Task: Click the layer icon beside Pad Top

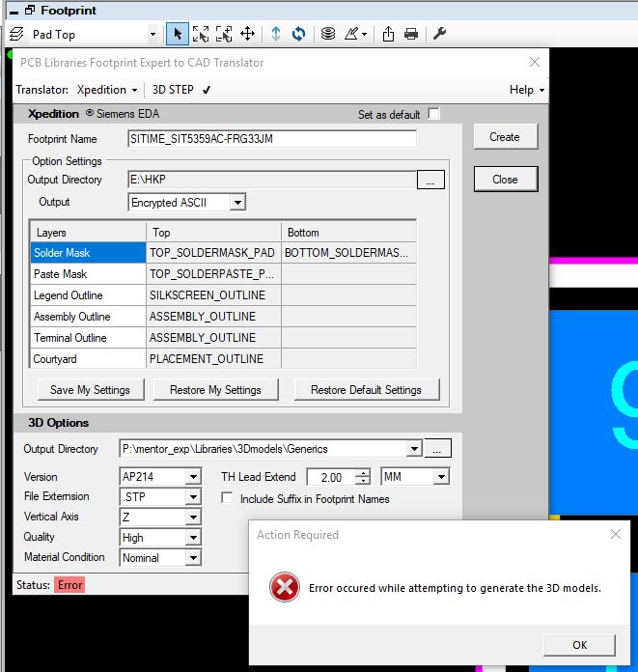Action: [x=16, y=34]
